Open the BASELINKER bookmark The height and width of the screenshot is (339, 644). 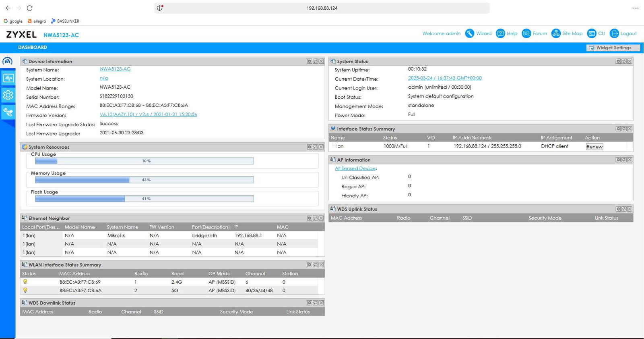[x=65, y=21]
